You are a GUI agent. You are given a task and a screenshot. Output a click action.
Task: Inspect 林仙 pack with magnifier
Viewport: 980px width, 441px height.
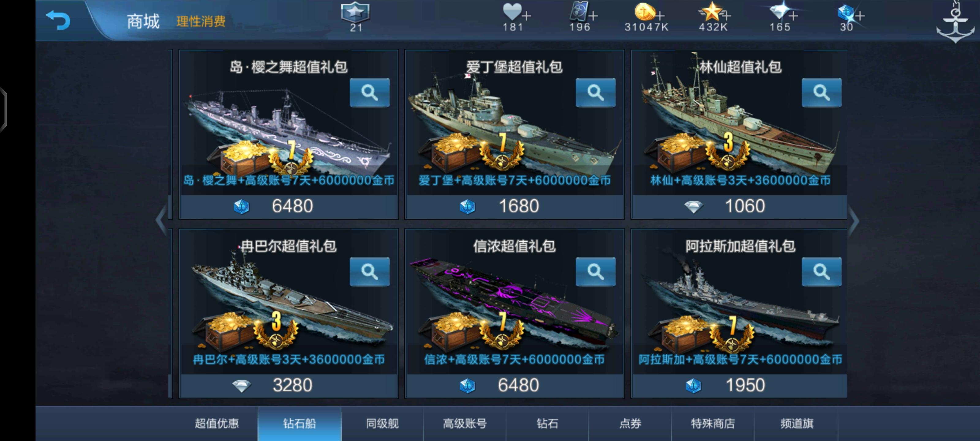pos(821,92)
